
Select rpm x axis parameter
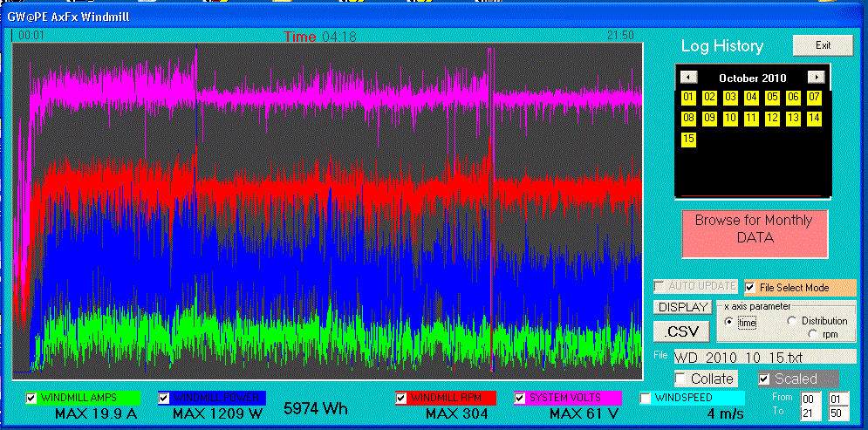(x=814, y=334)
